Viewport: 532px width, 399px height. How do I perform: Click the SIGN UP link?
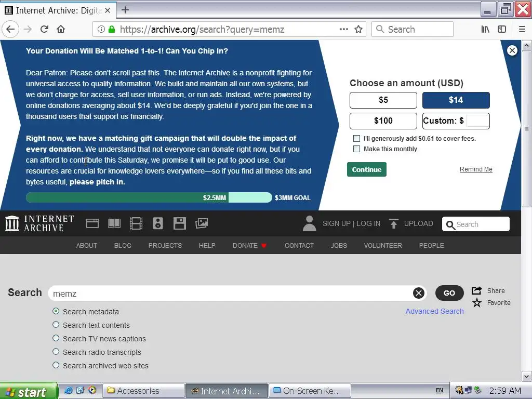(x=336, y=223)
